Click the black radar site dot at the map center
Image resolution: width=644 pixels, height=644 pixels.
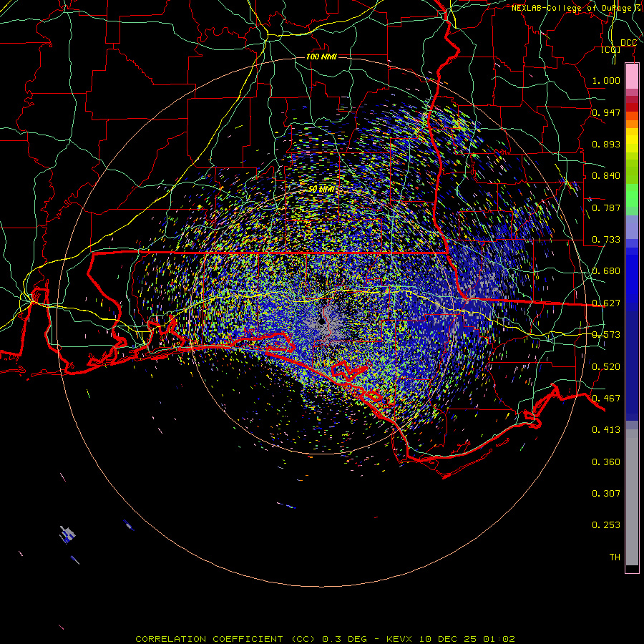pos(321,321)
